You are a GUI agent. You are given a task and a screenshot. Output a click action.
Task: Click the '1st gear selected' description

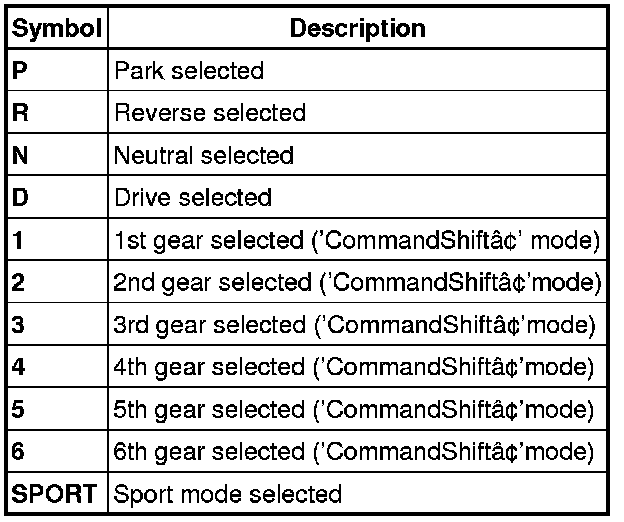click(x=356, y=240)
